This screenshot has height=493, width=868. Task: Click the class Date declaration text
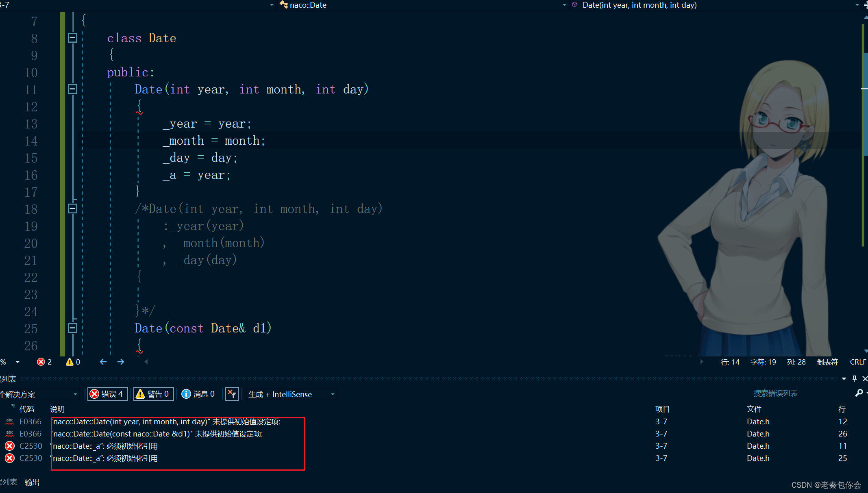point(141,38)
